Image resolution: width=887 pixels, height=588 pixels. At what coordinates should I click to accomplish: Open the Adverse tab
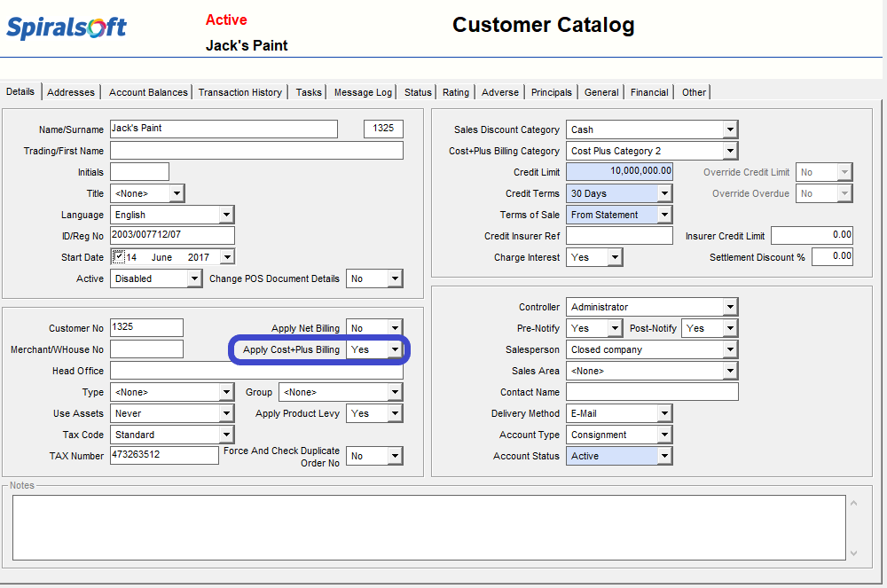pos(500,92)
